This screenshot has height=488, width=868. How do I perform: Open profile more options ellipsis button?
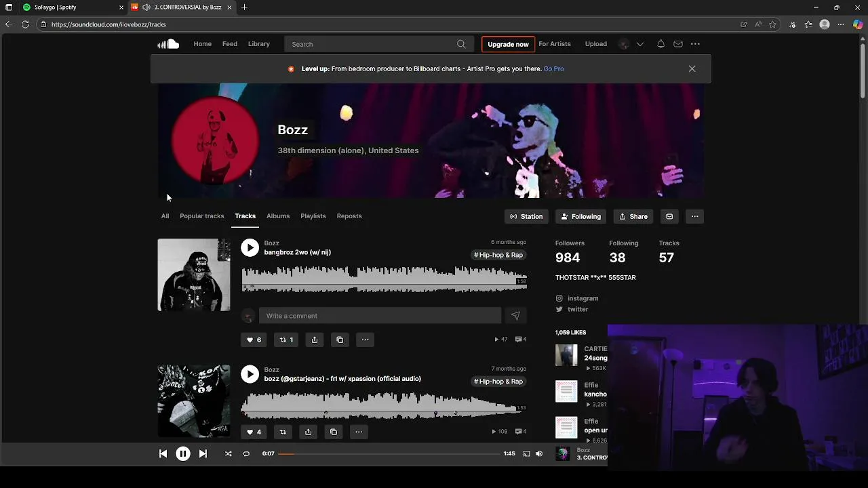pos(694,216)
